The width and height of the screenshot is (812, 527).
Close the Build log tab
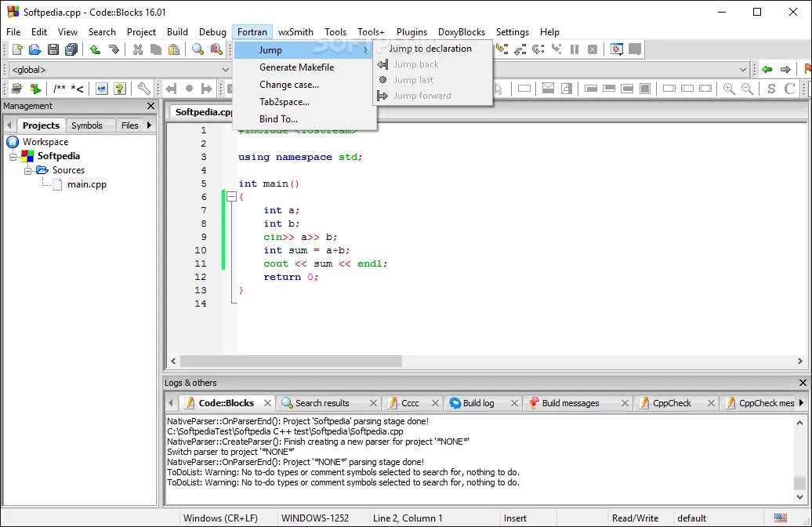pyautogui.click(x=514, y=403)
